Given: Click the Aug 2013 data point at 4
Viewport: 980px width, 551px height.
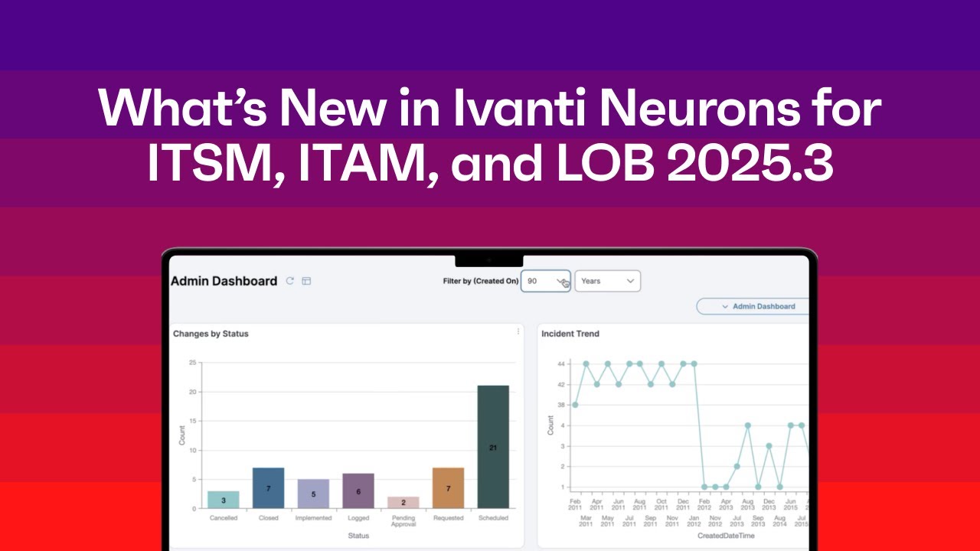Looking at the screenshot, I should pos(747,425).
